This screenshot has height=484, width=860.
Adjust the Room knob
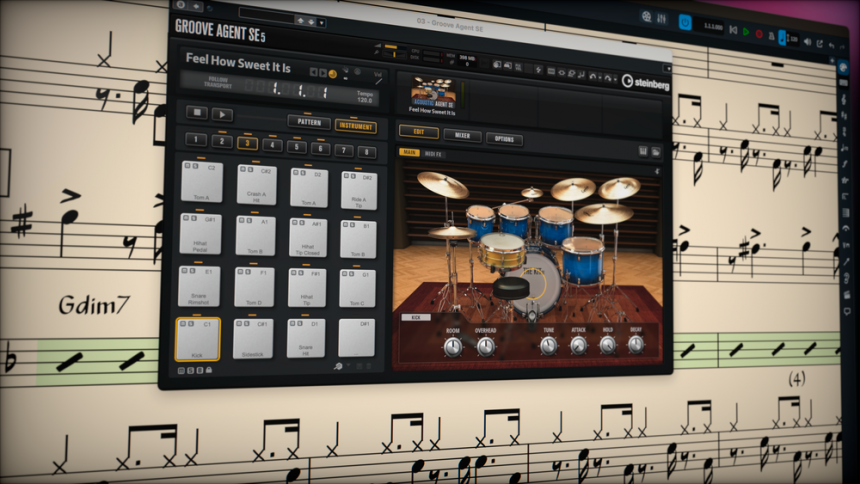click(452, 347)
